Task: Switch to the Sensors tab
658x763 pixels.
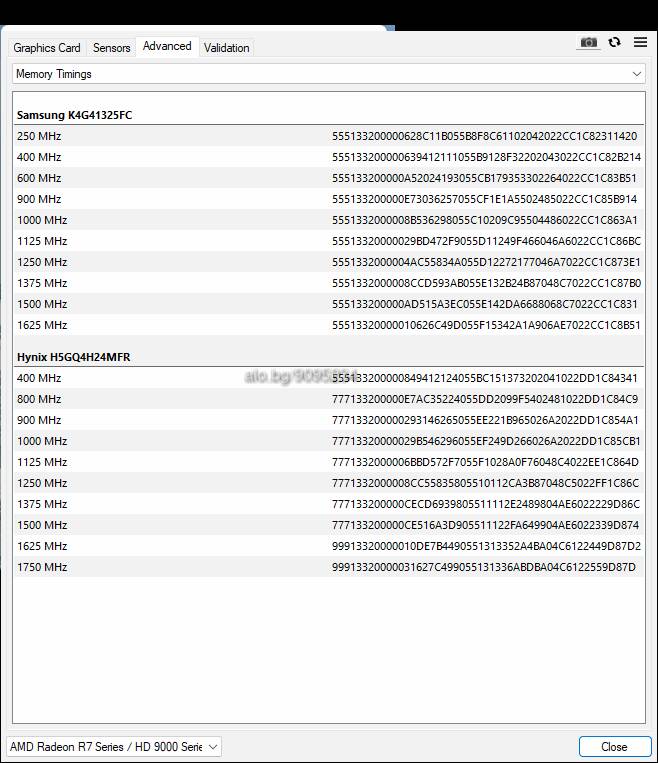Action: (111, 48)
